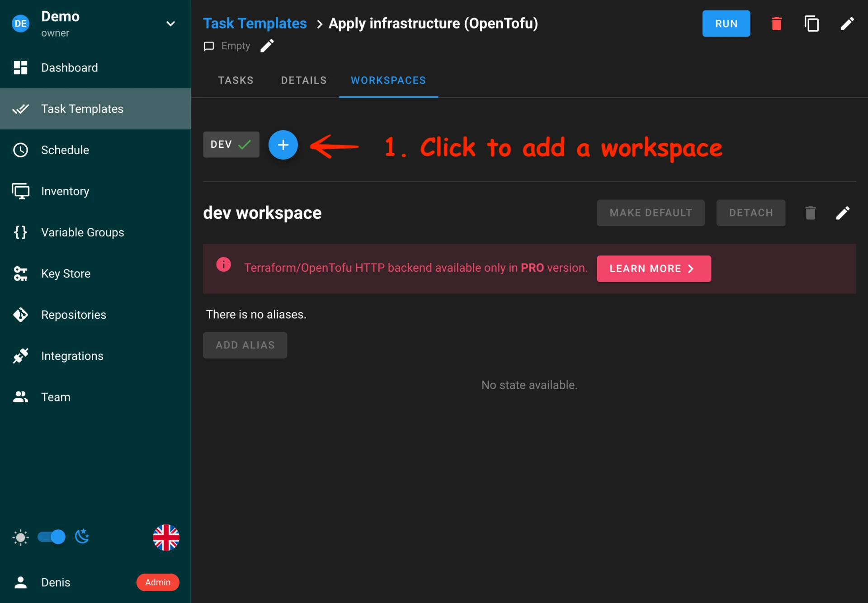The height and width of the screenshot is (603, 868).
Task: Edit dev workspace with the pencil icon
Action: click(x=843, y=213)
